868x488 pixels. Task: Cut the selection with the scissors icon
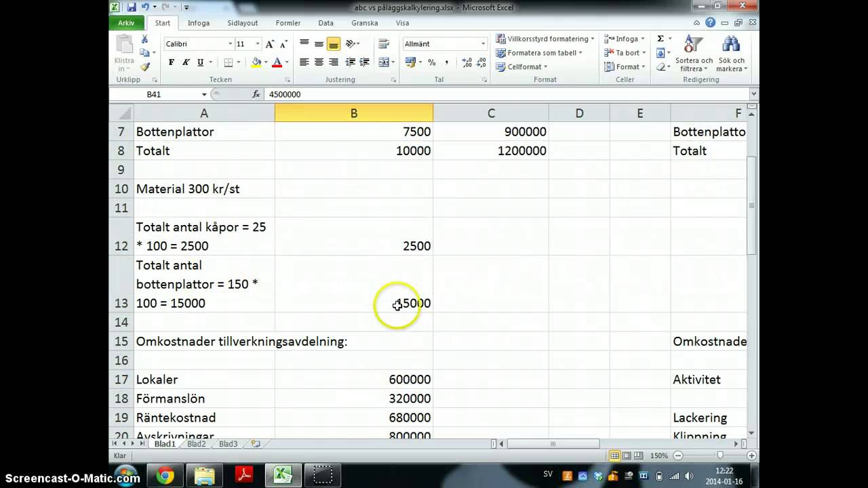click(144, 40)
